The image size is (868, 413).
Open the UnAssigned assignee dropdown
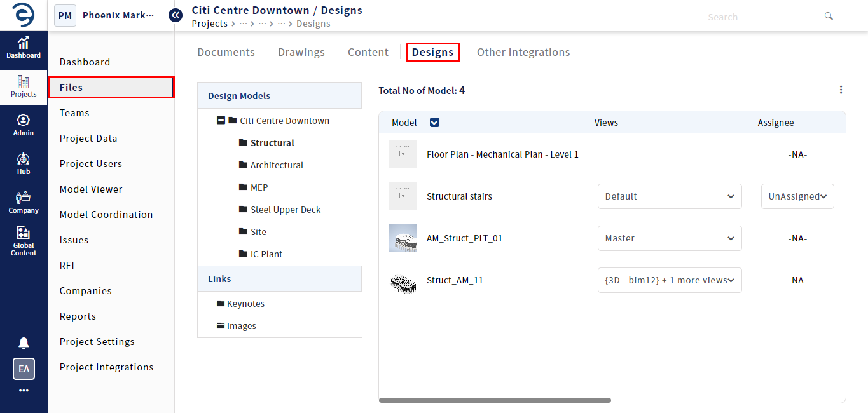coord(797,196)
